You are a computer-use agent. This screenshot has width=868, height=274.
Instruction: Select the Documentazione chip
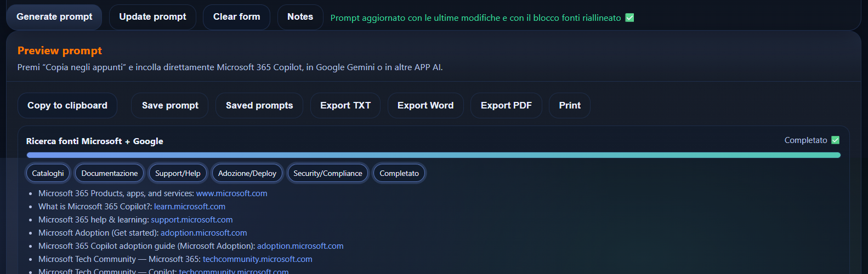tap(110, 173)
